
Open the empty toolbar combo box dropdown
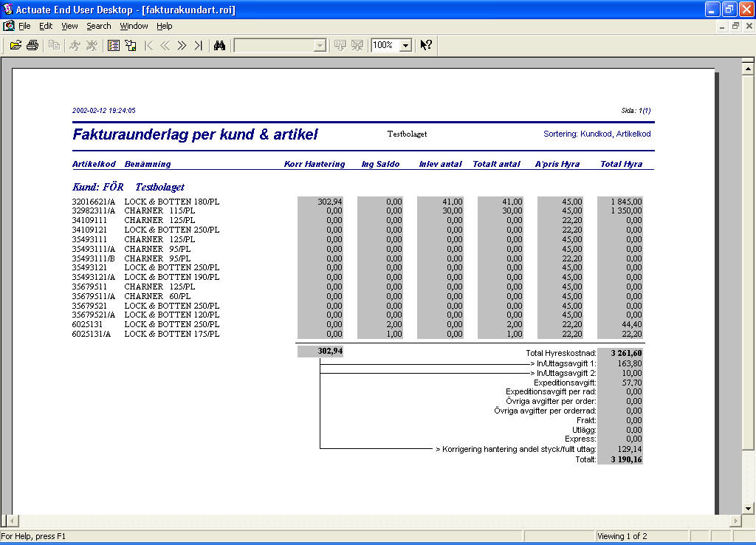click(319, 46)
